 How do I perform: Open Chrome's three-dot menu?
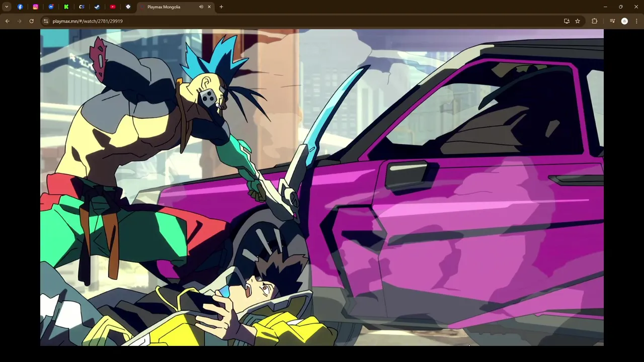pyautogui.click(x=636, y=21)
